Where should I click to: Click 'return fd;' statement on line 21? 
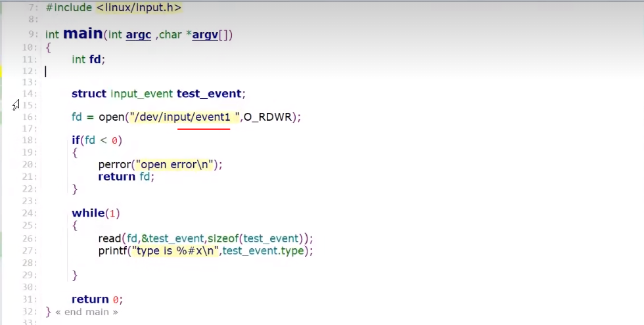point(126,177)
